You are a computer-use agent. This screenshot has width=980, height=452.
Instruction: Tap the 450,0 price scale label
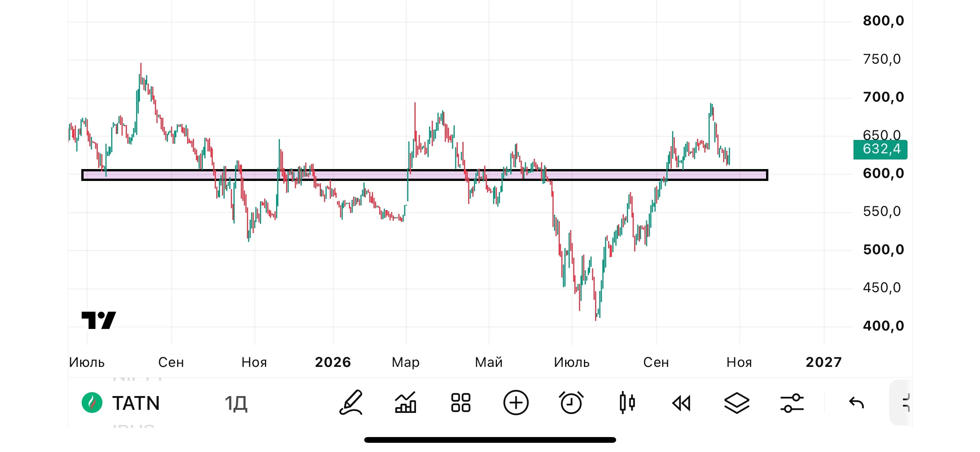882,288
